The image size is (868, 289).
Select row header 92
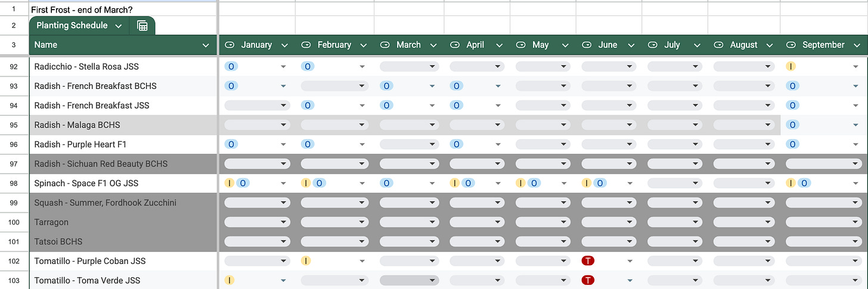[14, 66]
